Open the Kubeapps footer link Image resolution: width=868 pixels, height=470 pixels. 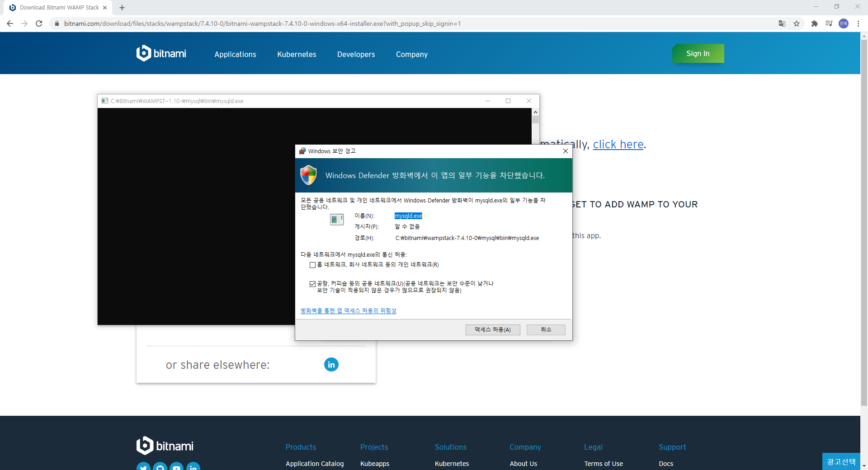[375, 464]
